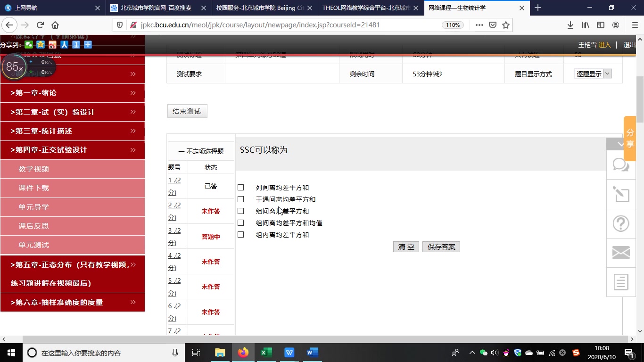Open the chat bubbles sidebar icon
The height and width of the screenshot is (362, 644).
[621, 165]
